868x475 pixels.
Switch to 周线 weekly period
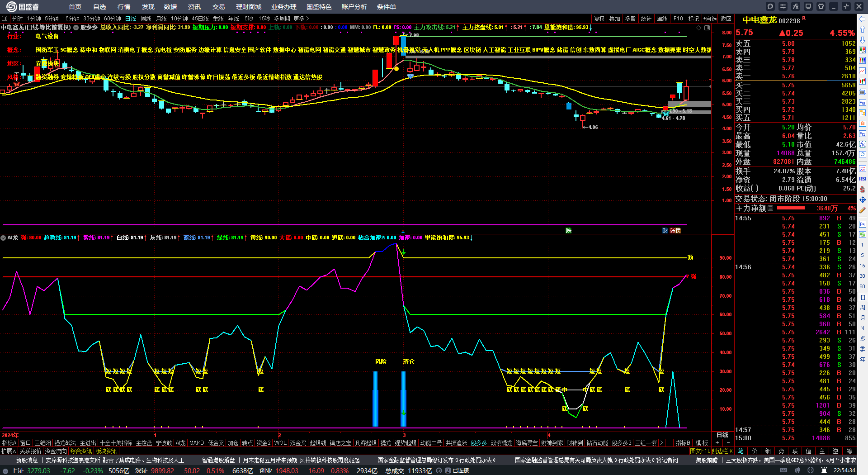pyautogui.click(x=146, y=19)
